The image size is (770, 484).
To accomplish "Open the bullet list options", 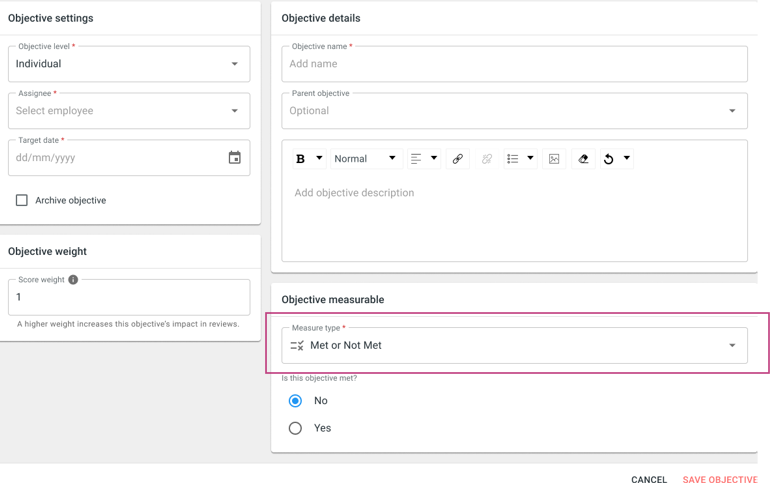I will [520, 159].
